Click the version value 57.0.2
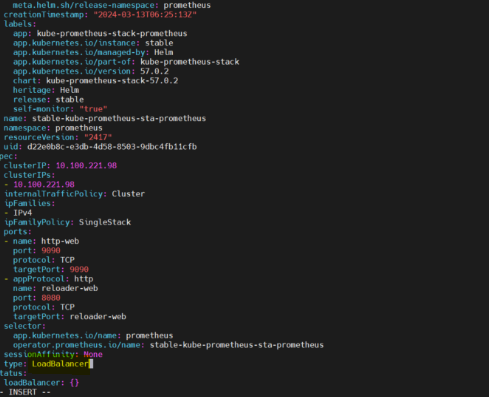This screenshot has width=489, height=397. point(154,71)
